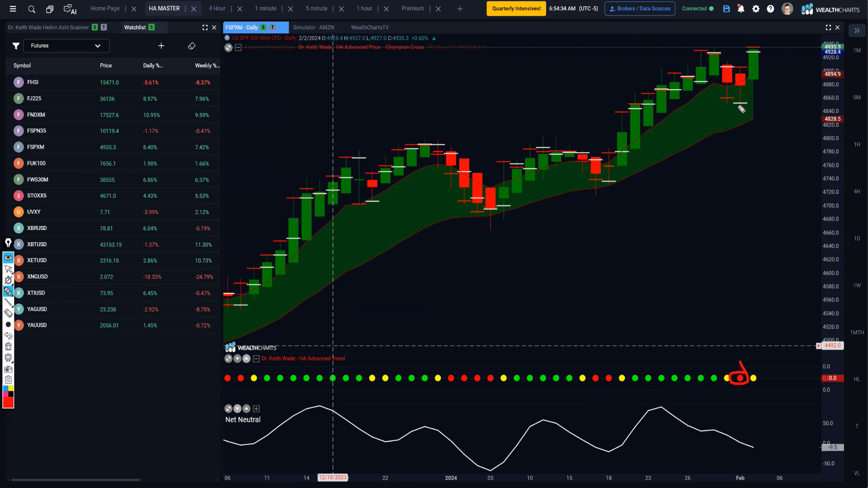Click the Quarterly Intensives! button
Image resolution: width=868 pixels, height=488 pixels.
516,9
